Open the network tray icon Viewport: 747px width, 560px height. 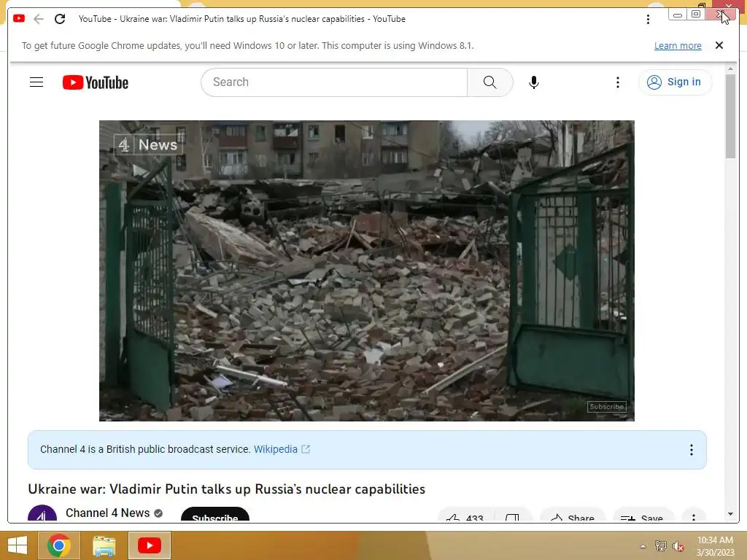[x=661, y=546]
